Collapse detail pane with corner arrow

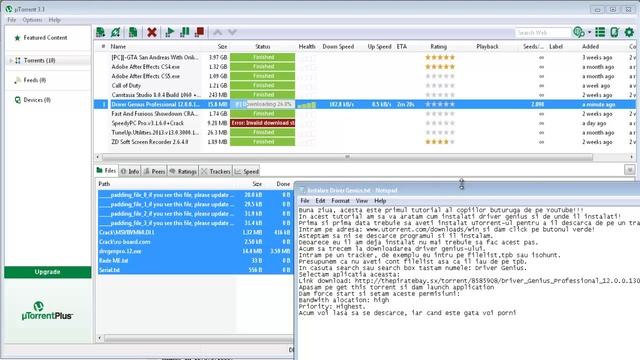click(x=629, y=170)
